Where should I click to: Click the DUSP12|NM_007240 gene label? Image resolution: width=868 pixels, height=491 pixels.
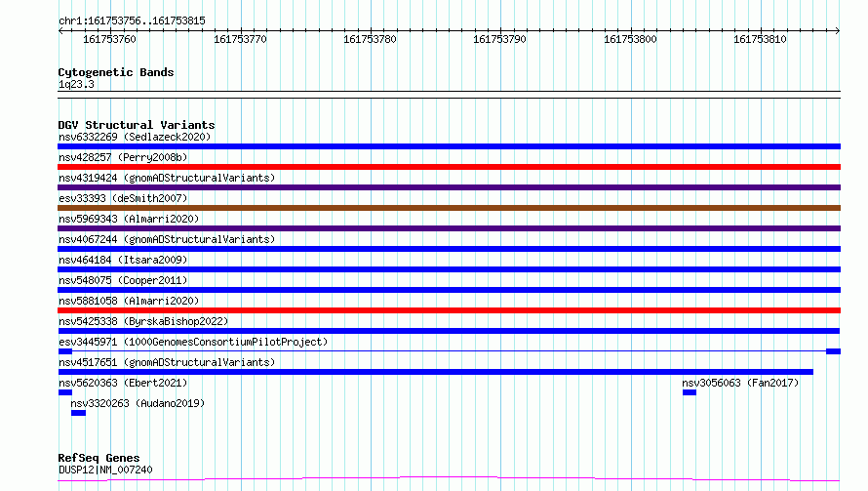coord(105,470)
